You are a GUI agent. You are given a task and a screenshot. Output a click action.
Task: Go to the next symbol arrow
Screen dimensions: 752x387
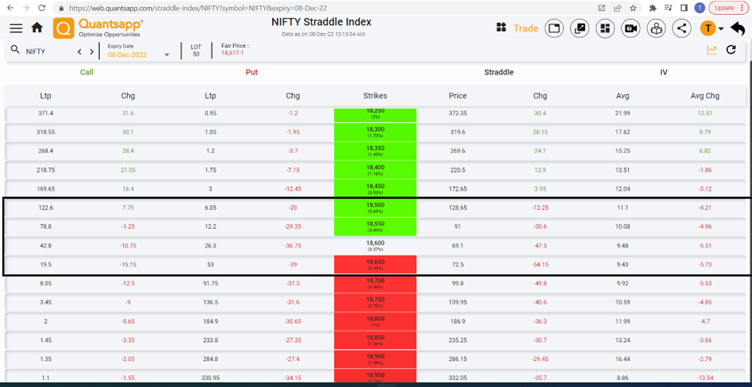91,51
